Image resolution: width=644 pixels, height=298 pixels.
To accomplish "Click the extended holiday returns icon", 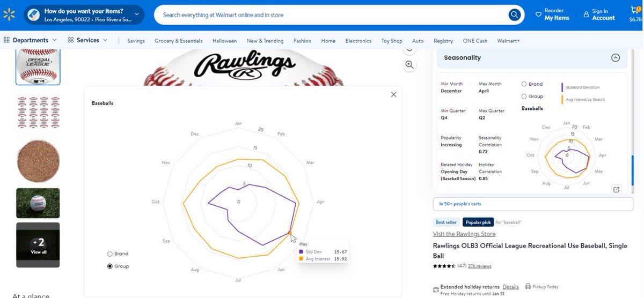I will (436, 289).
